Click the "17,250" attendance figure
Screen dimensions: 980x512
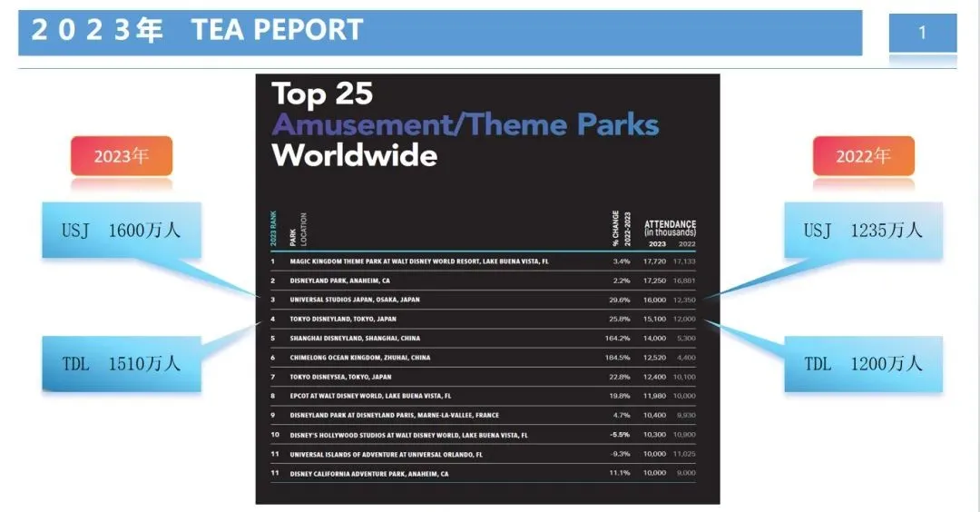tap(654, 281)
